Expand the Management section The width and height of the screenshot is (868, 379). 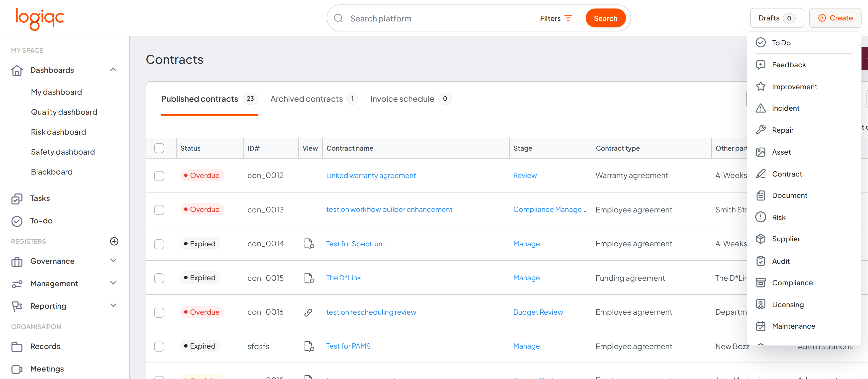113,283
